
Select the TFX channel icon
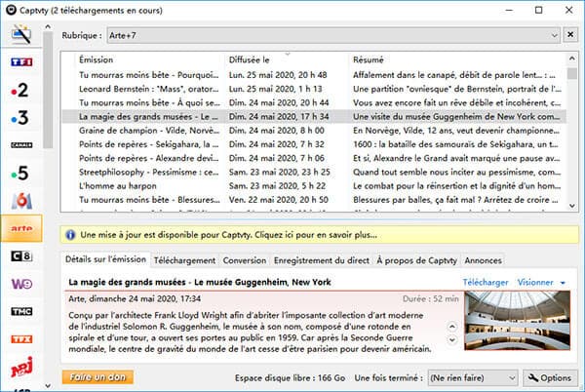pyautogui.click(x=21, y=339)
